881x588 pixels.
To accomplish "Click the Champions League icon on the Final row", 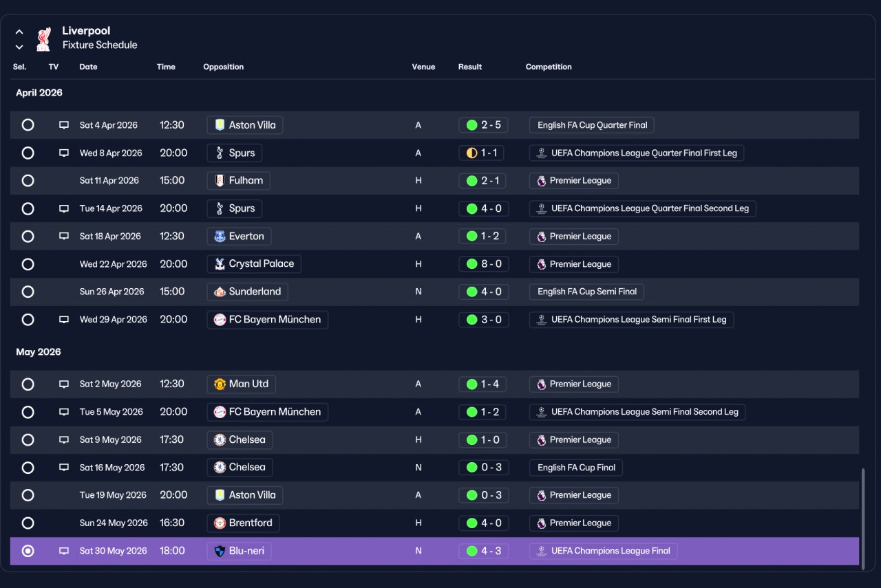I will 542,551.
